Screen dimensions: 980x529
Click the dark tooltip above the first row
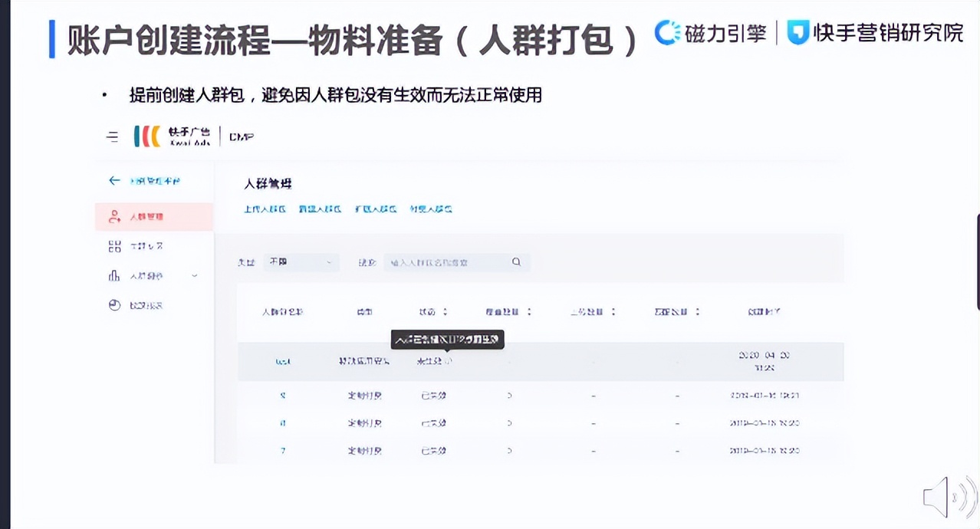(x=447, y=339)
